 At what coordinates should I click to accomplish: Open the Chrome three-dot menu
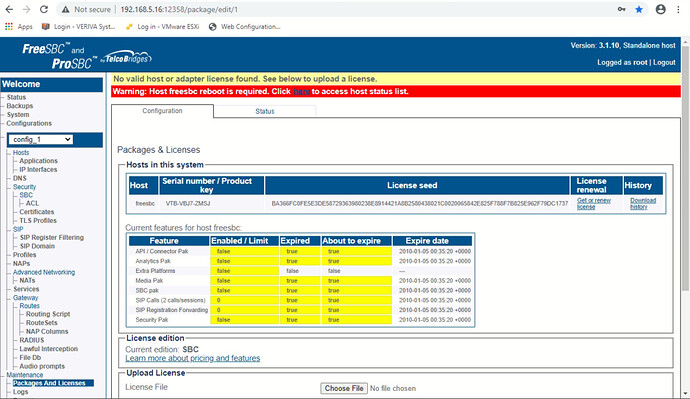click(x=678, y=9)
